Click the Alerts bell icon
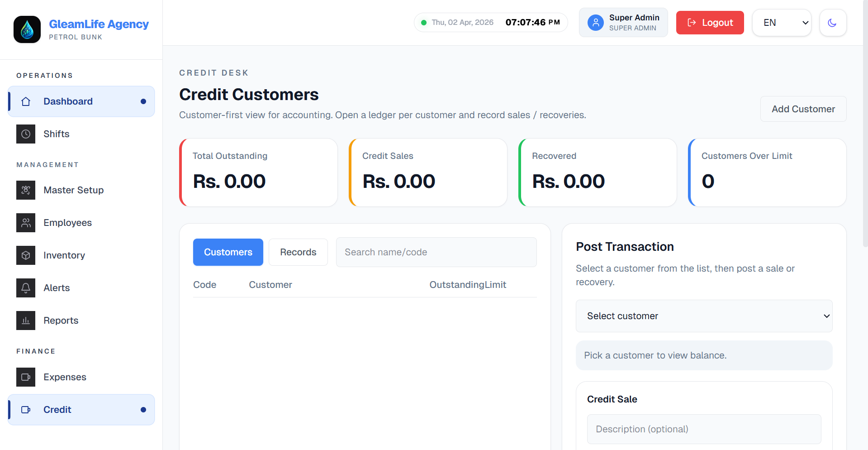Image resolution: width=868 pixels, height=450 pixels. [x=26, y=288]
